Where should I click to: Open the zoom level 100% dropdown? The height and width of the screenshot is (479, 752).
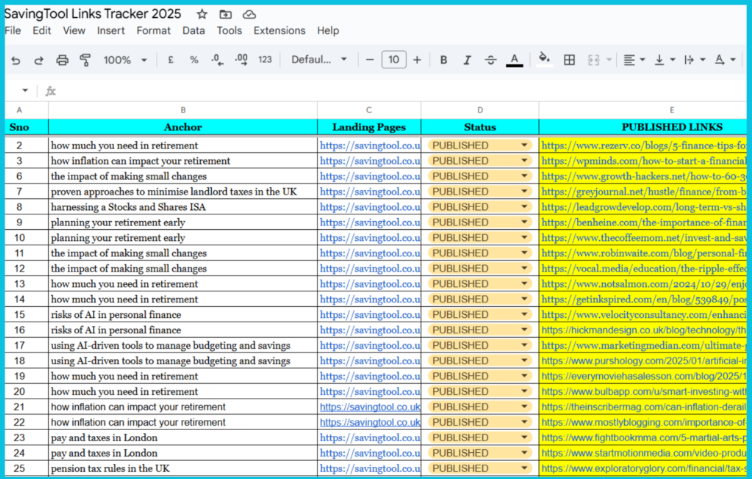click(125, 60)
